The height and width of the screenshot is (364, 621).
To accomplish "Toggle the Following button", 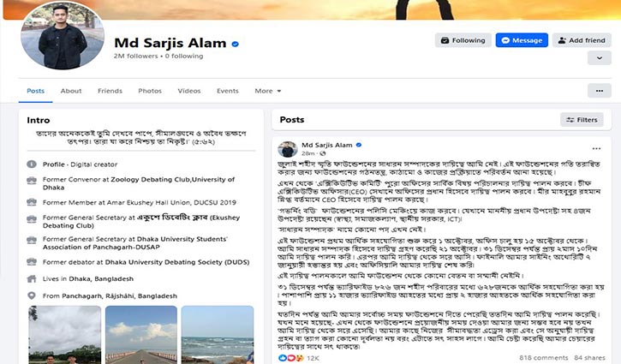I will 463,40.
